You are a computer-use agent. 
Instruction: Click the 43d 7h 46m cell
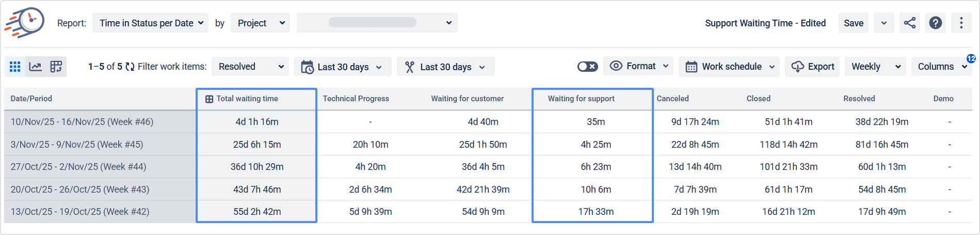tap(257, 190)
